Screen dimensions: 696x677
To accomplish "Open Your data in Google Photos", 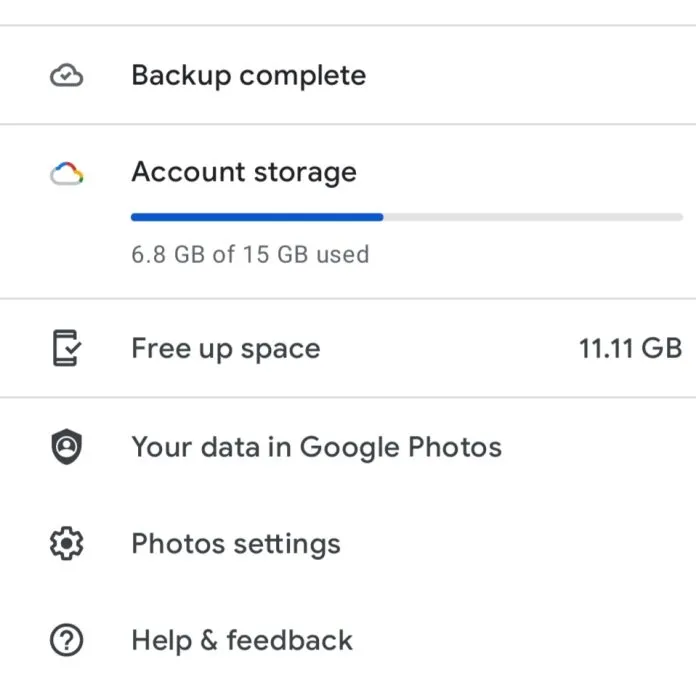I will [348, 447].
